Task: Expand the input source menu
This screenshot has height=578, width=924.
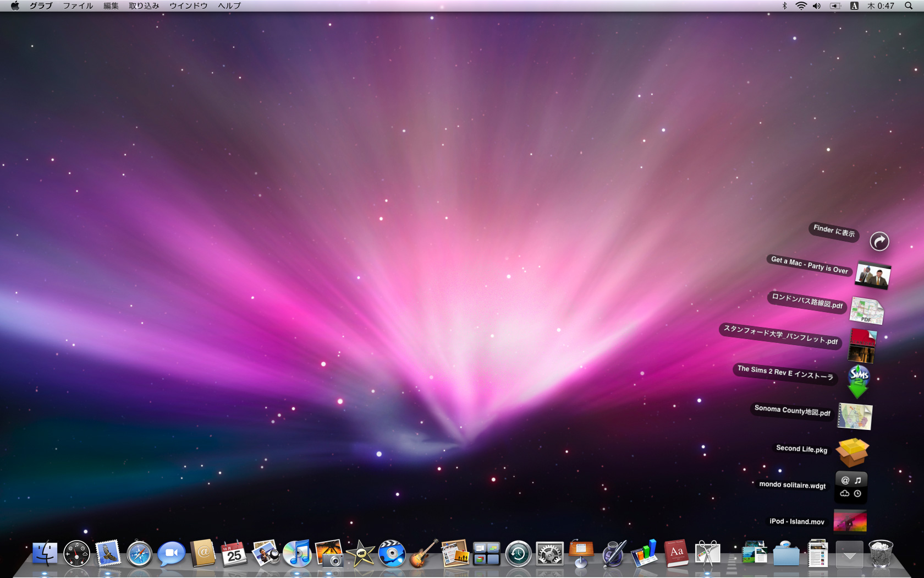Action: 854,6
